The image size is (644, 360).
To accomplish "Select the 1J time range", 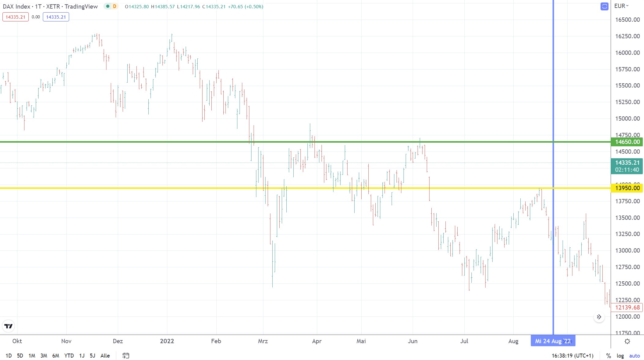I will tap(82, 355).
